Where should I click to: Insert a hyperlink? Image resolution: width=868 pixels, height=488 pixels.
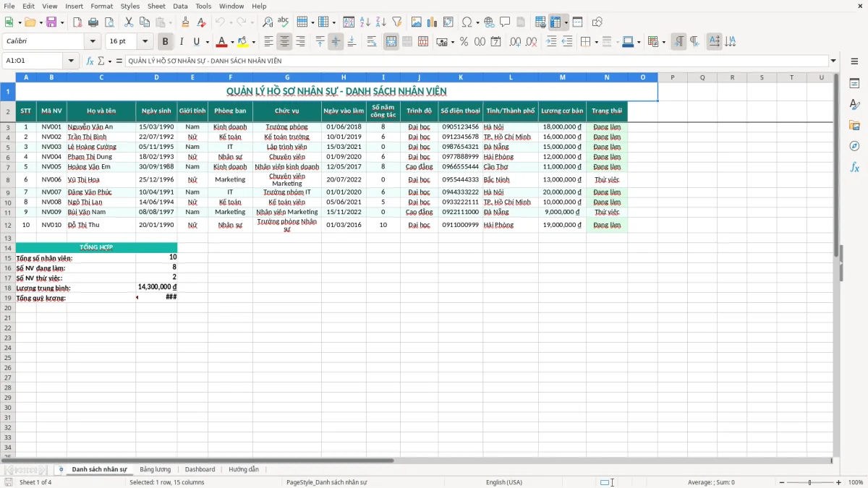489,22
